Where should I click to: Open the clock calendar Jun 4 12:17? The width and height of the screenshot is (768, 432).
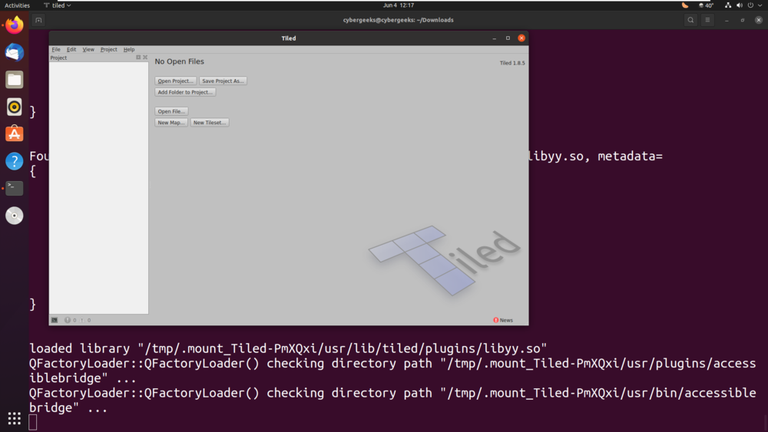coord(398,5)
